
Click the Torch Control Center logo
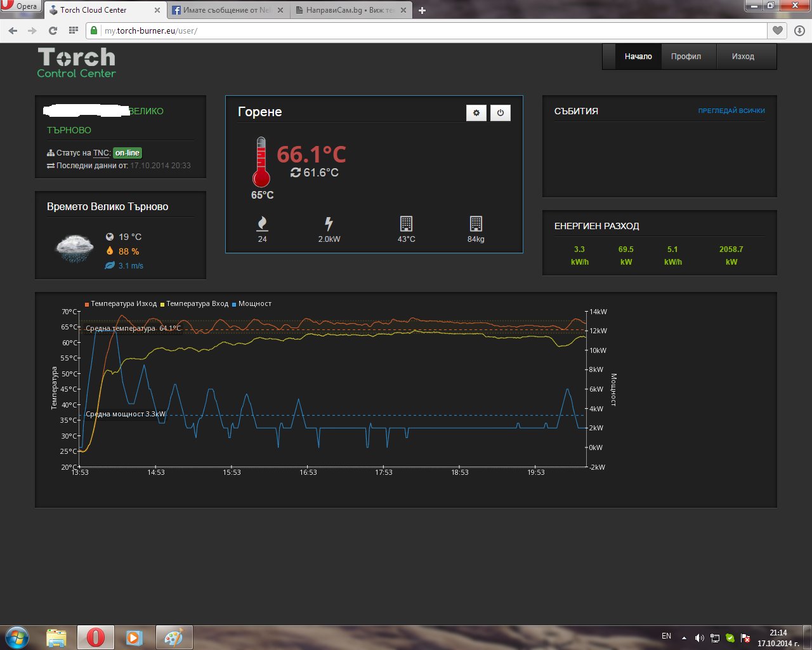click(x=77, y=63)
